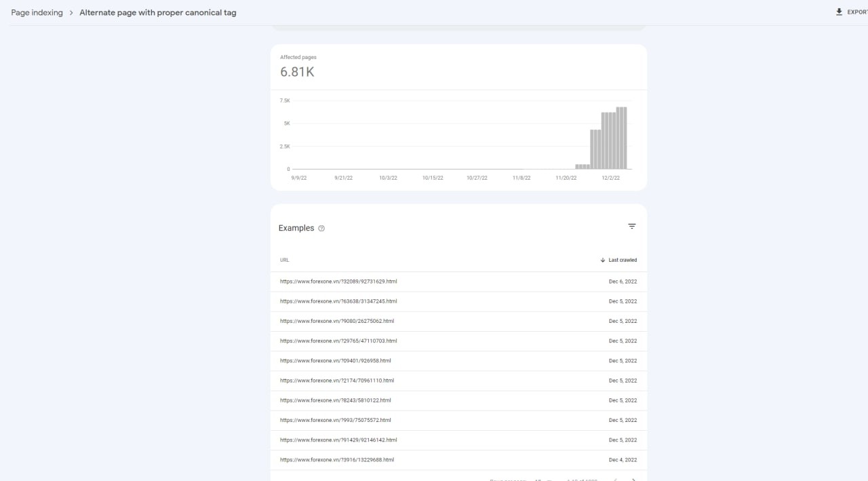Open the filter icon in Examples
This screenshot has width=868, height=481.
pyautogui.click(x=632, y=227)
